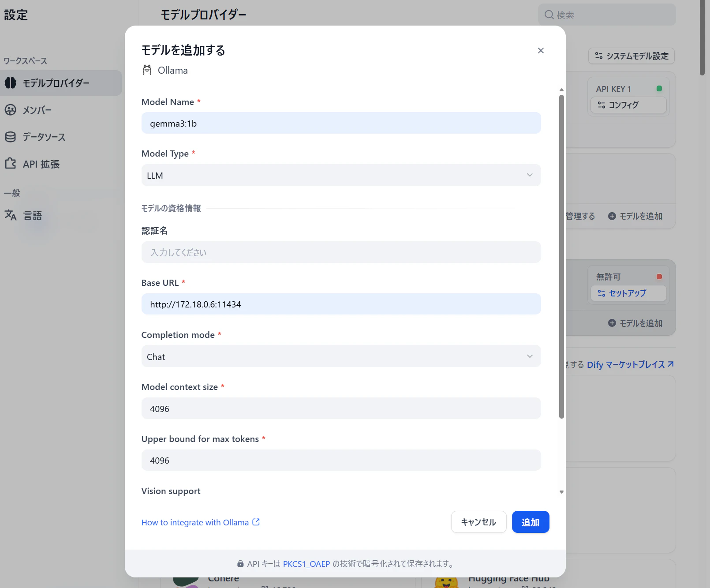The width and height of the screenshot is (710, 588).
Task: Open How to integrate with Ollama link
Action: pyautogui.click(x=195, y=522)
